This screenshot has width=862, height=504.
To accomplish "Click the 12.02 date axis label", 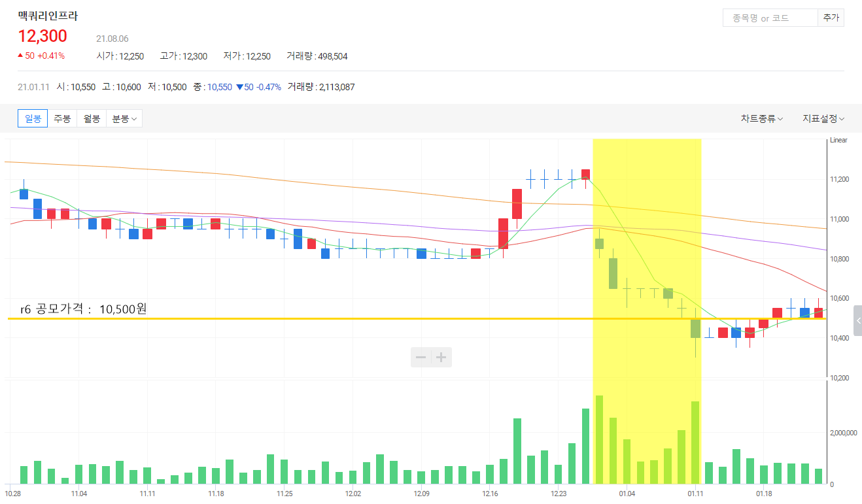I will [353, 494].
